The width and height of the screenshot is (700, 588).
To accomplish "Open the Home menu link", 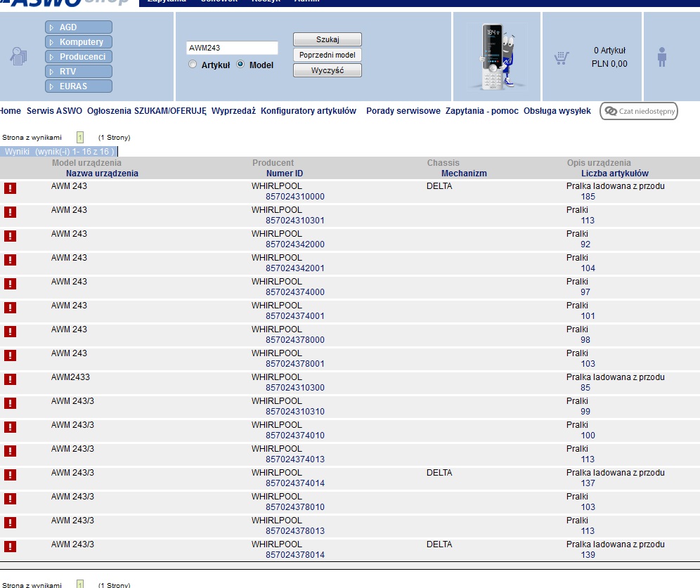I will click(11, 110).
